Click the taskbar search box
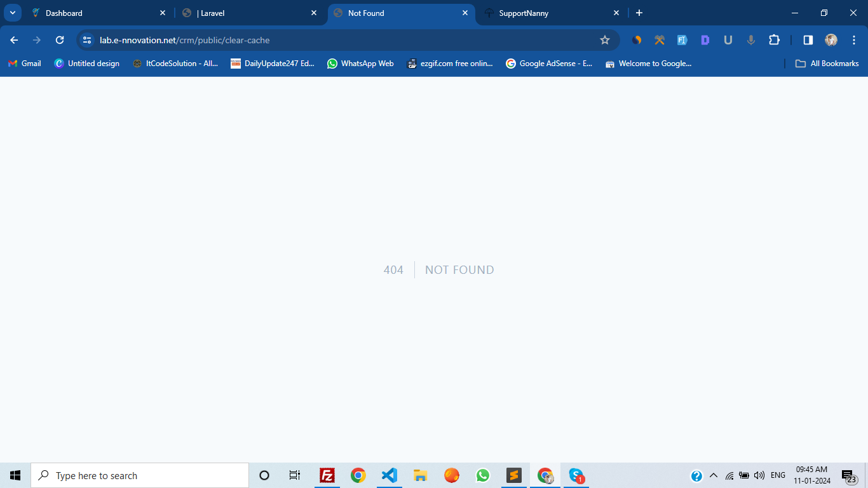 (x=140, y=475)
